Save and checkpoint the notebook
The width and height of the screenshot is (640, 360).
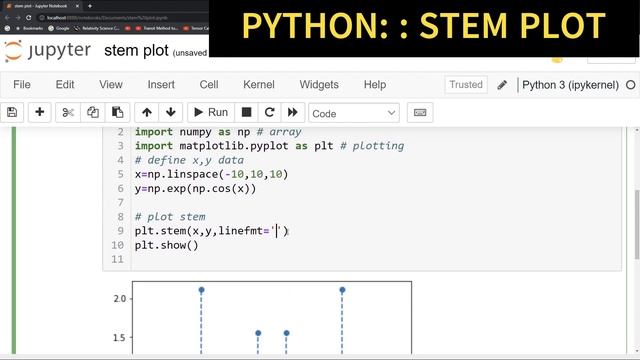pos(12,112)
